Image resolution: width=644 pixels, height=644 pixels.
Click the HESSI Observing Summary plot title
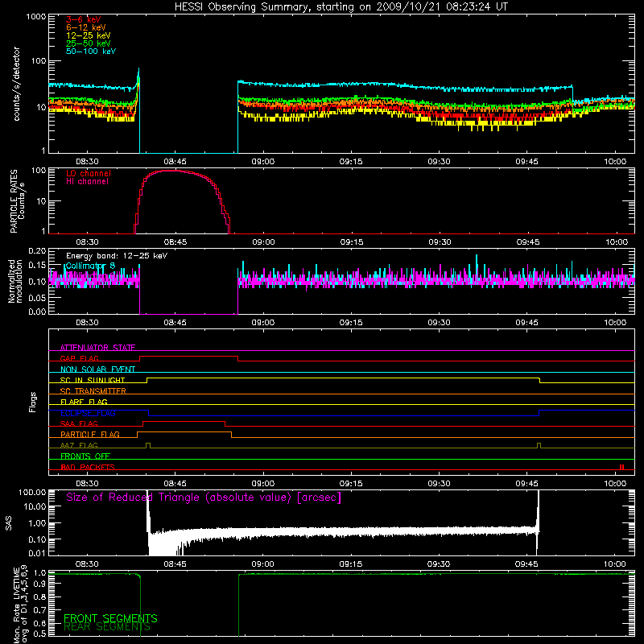click(x=341, y=7)
